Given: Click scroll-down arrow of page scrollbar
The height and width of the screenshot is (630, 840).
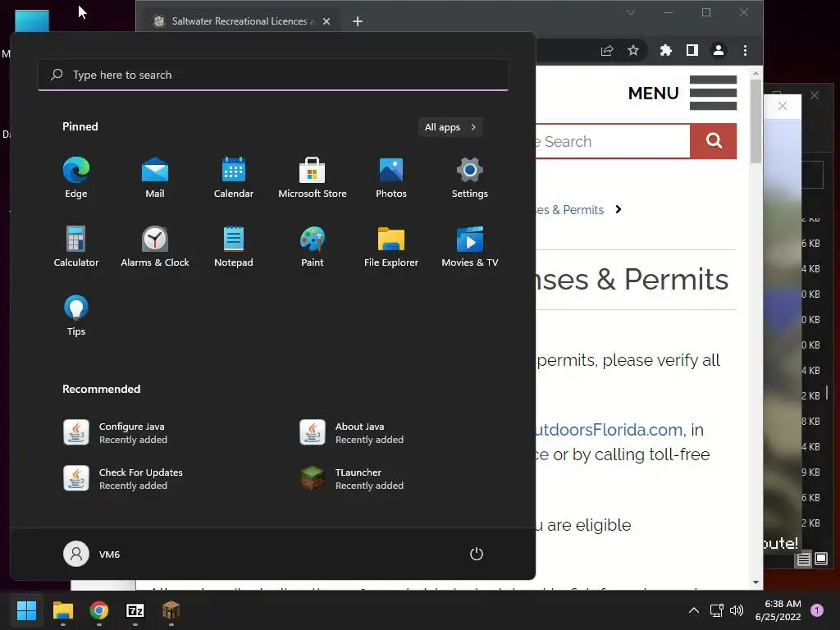Looking at the screenshot, I should (756, 582).
